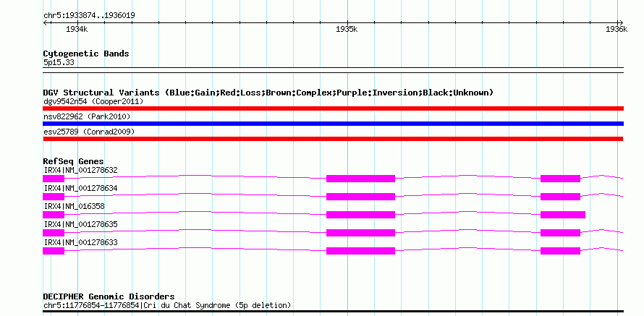Open the esv25789 (Conrad2009) label
Screen dimensions: 644x316
(89, 132)
